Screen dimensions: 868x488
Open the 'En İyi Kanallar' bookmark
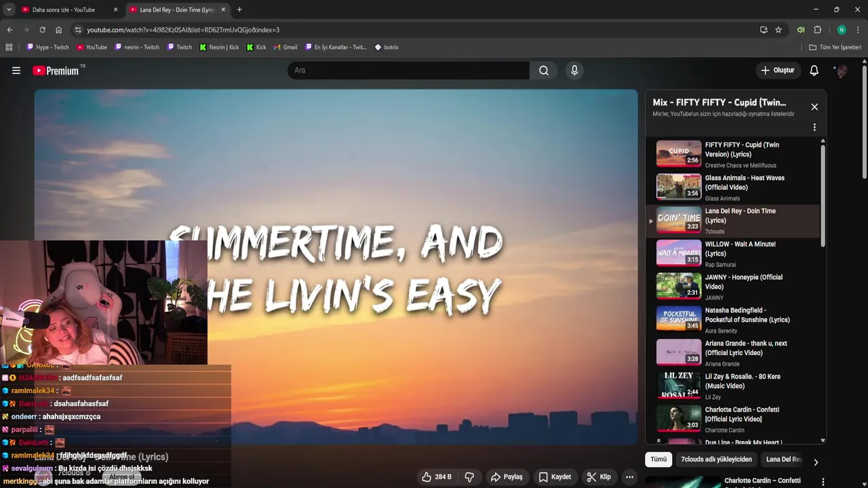pos(336,47)
